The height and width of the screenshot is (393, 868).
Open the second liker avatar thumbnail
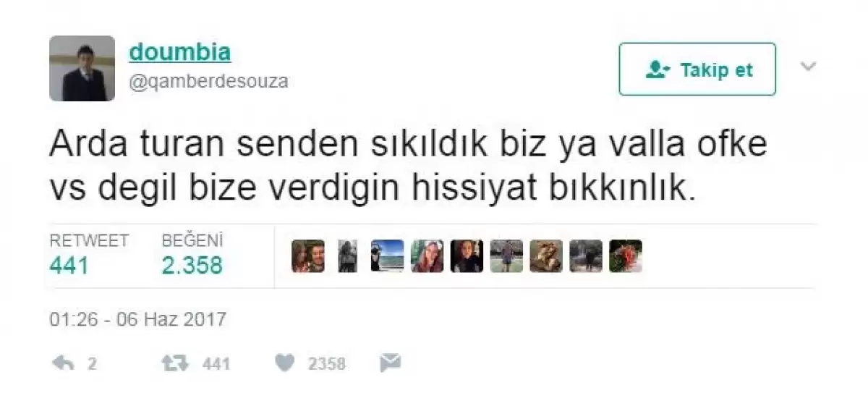[348, 256]
